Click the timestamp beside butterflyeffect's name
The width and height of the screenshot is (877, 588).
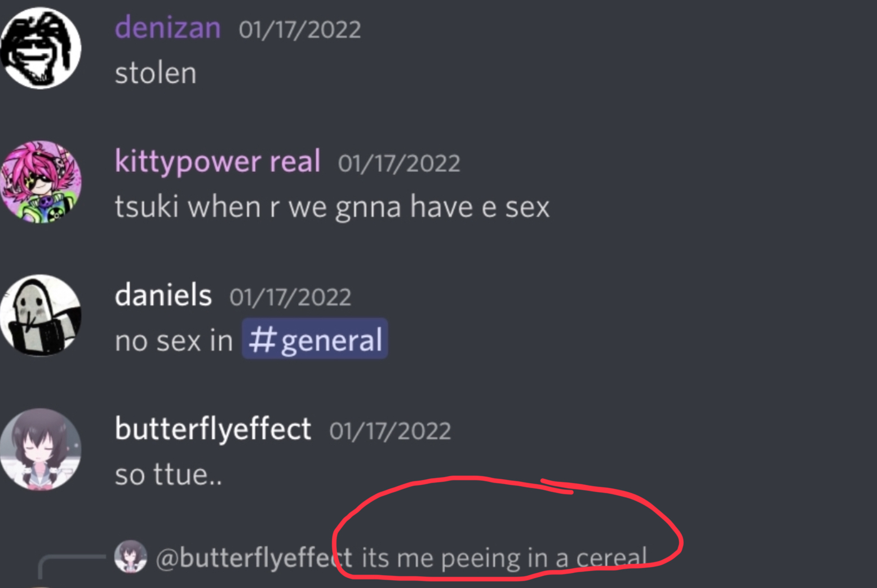pos(390,431)
